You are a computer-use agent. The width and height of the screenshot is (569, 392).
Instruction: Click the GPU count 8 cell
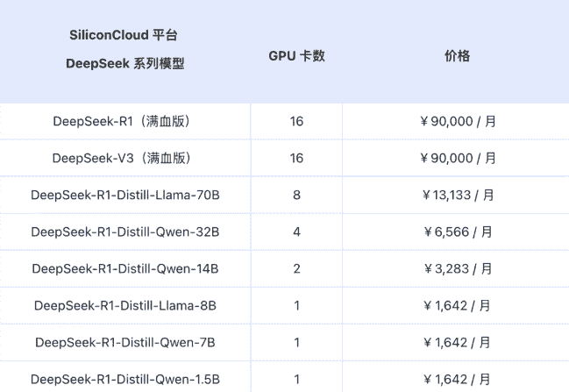[296, 195]
